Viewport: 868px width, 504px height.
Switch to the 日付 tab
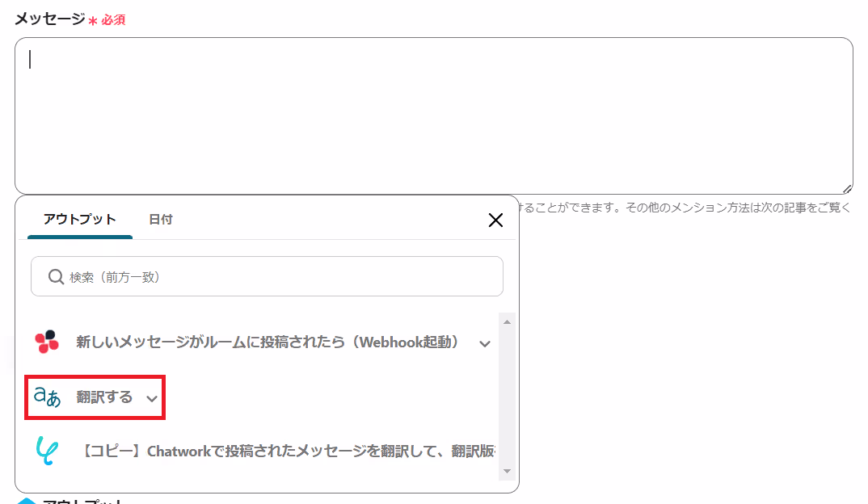tap(161, 220)
